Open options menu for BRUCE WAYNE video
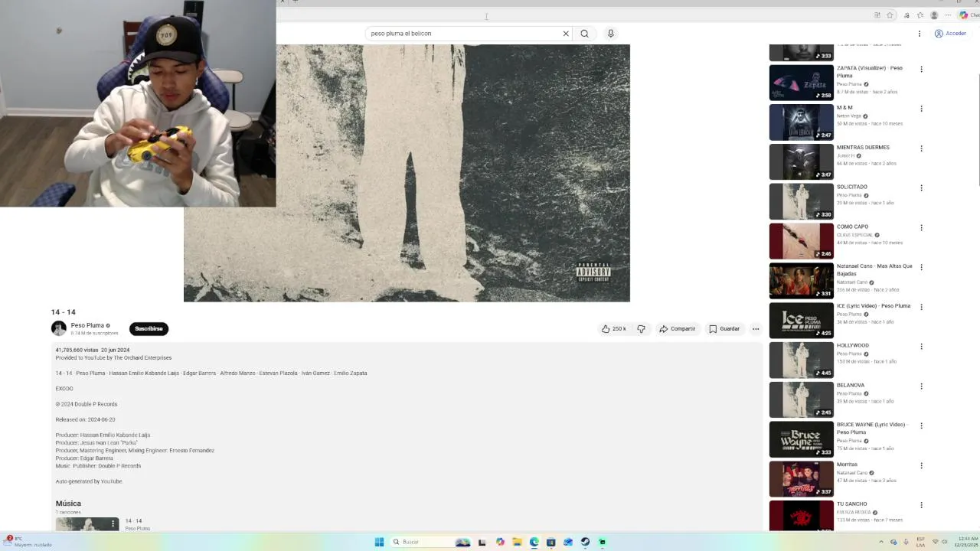The width and height of the screenshot is (980, 551). [921, 425]
